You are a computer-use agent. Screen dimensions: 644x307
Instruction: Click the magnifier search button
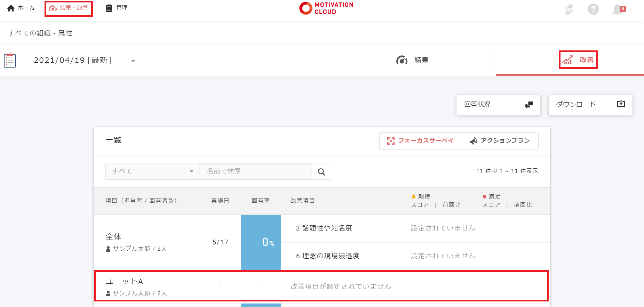pos(321,172)
